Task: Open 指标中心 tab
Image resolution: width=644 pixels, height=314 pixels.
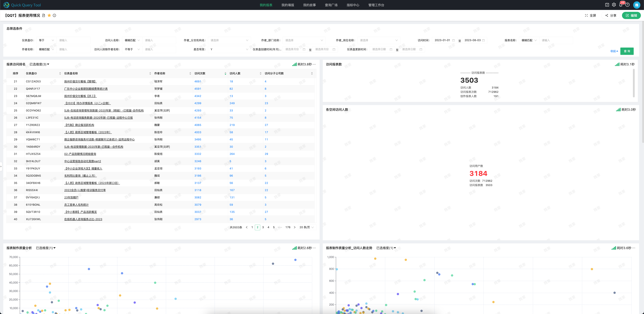Action: (353, 5)
